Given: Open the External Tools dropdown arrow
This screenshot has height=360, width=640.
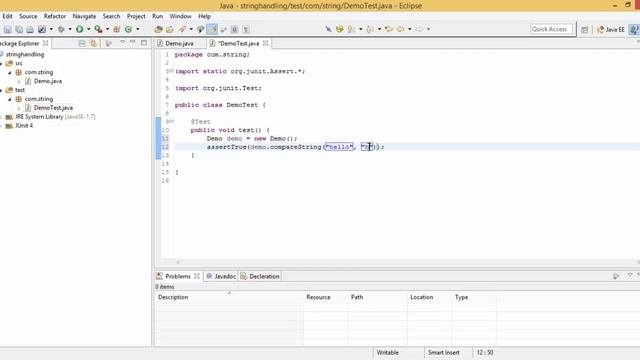Looking at the screenshot, I should [x=107, y=29].
